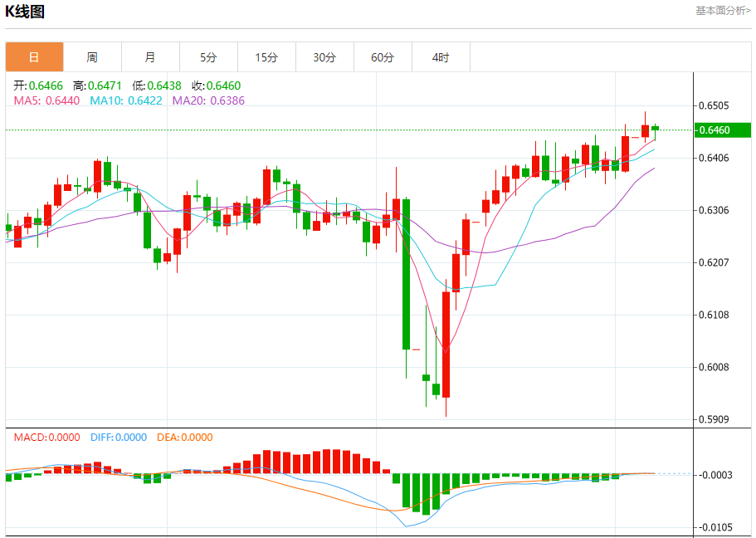Click the 0.6008 price axis label
The height and width of the screenshot is (538, 756).
point(714,367)
